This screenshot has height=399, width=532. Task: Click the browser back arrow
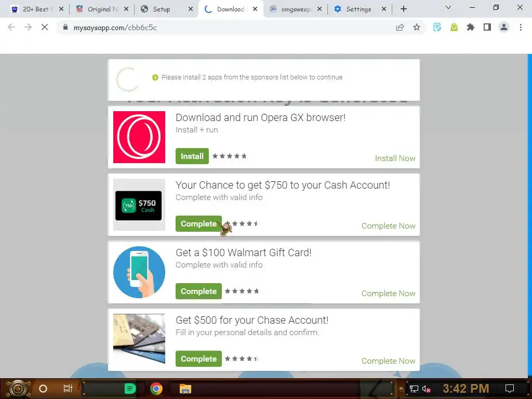(11, 28)
